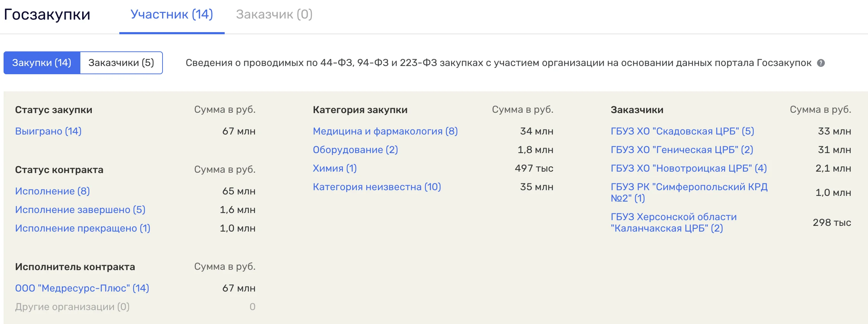The height and width of the screenshot is (324, 868).
Task: Click the help question mark icon
Action: [821, 63]
